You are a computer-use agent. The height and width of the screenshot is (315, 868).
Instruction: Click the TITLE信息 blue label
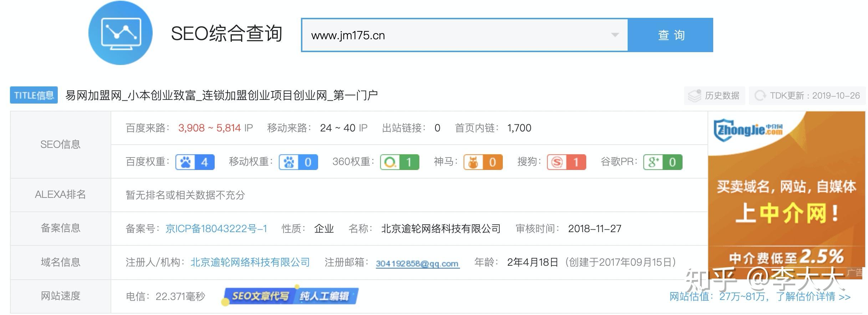pyautogui.click(x=34, y=95)
